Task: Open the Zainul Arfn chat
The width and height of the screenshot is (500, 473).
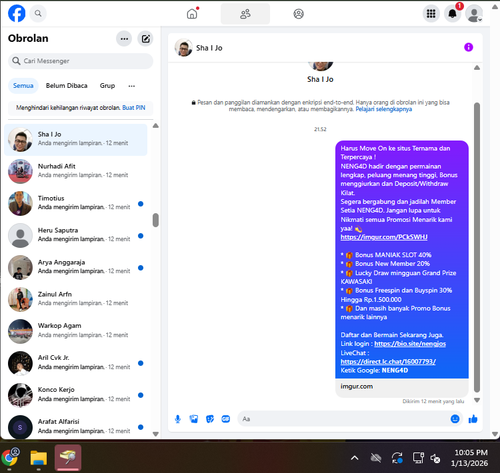Action: [x=76, y=299]
